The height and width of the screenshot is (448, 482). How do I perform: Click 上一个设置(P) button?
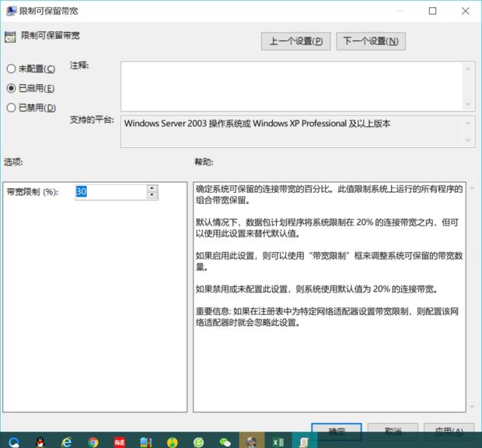click(295, 41)
